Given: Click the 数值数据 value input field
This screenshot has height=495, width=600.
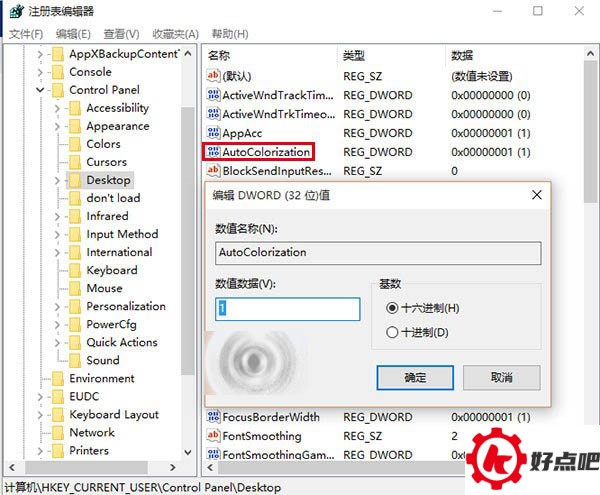Looking at the screenshot, I should 287,309.
